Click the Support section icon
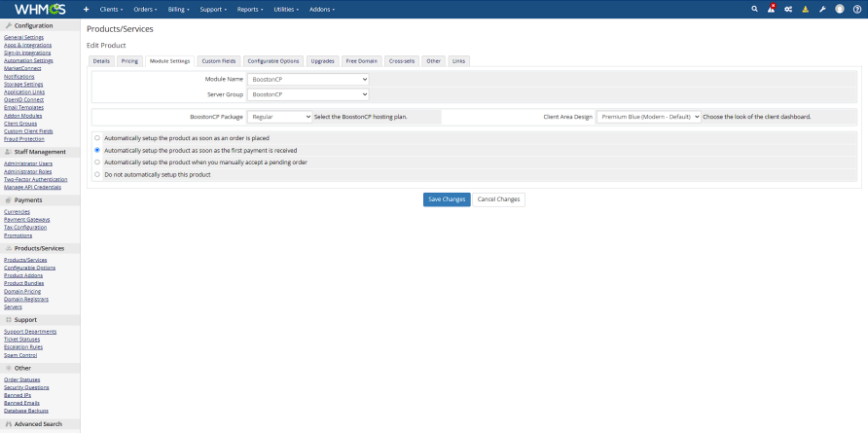Viewport: 868px width, 433px height. point(9,320)
